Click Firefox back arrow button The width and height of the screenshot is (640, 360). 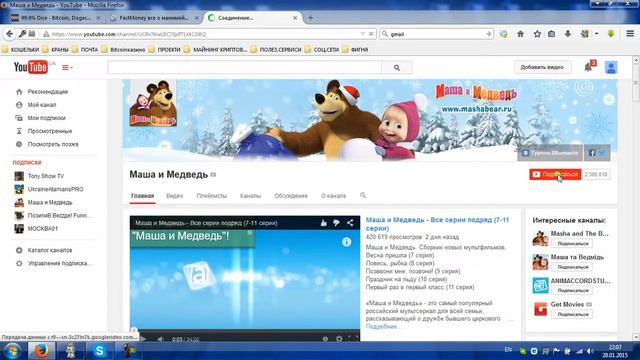point(9,34)
